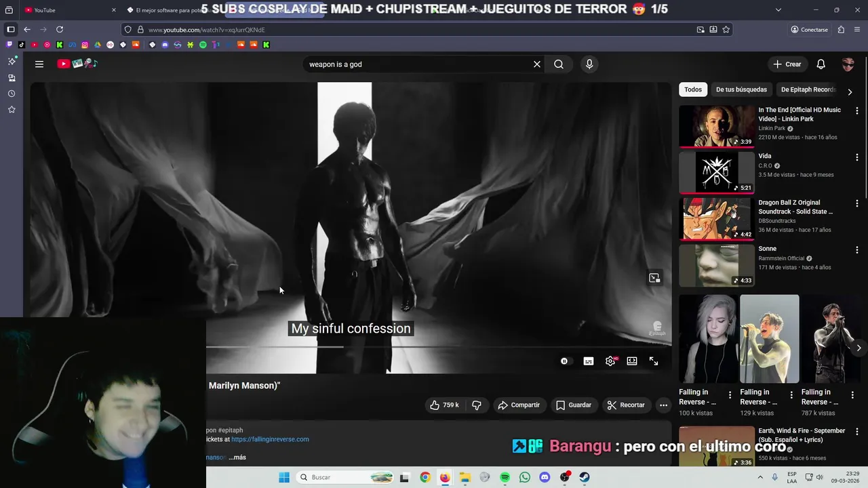Start voice search with the microphone icon
The width and height of the screenshot is (868, 488).
point(589,64)
